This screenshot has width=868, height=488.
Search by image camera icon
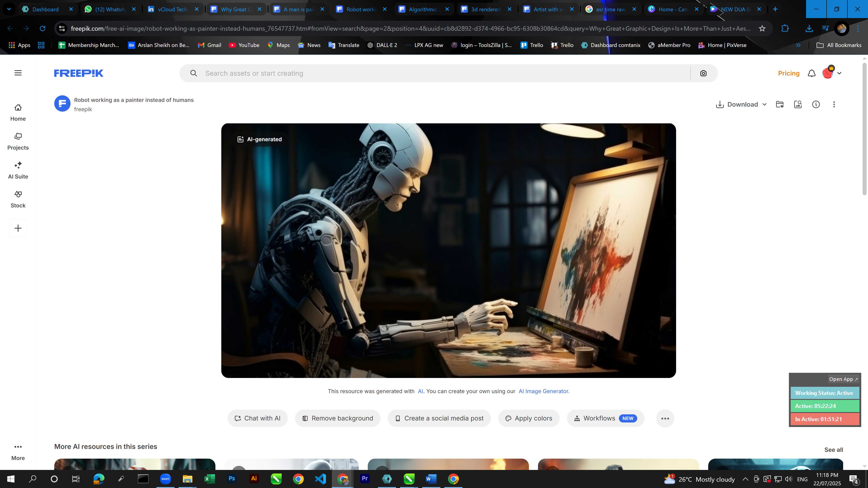pyautogui.click(x=703, y=73)
